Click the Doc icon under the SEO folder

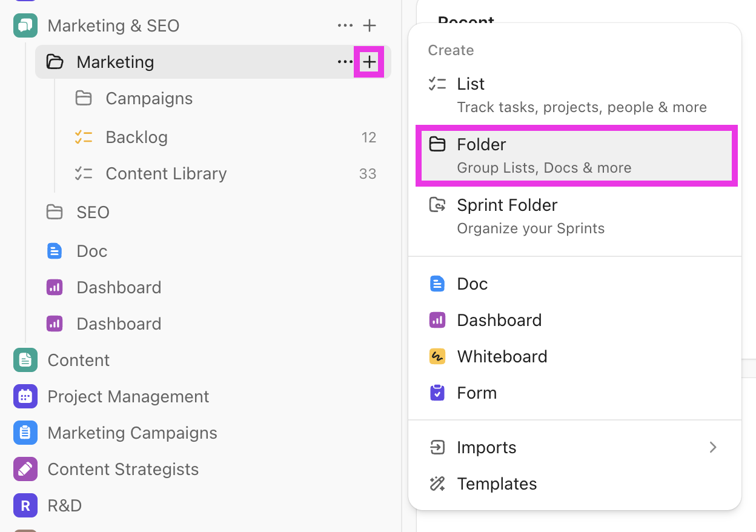[x=54, y=251]
